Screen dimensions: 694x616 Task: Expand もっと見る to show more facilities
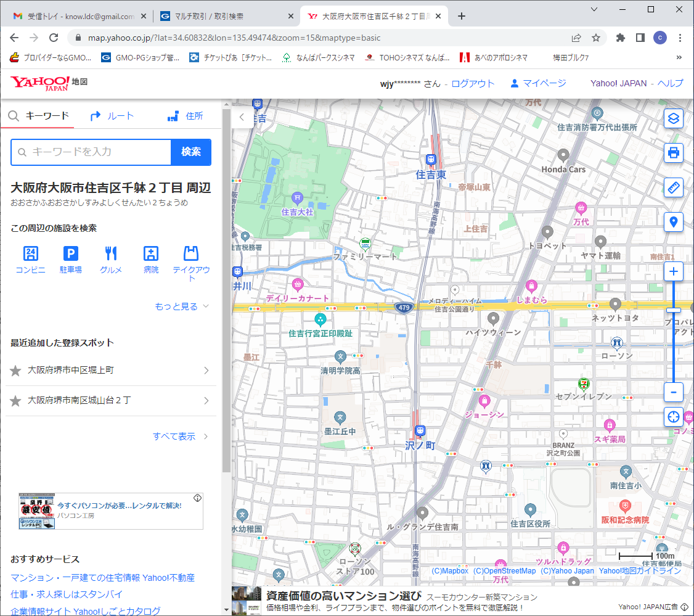pyautogui.click(x=182, y=306)
